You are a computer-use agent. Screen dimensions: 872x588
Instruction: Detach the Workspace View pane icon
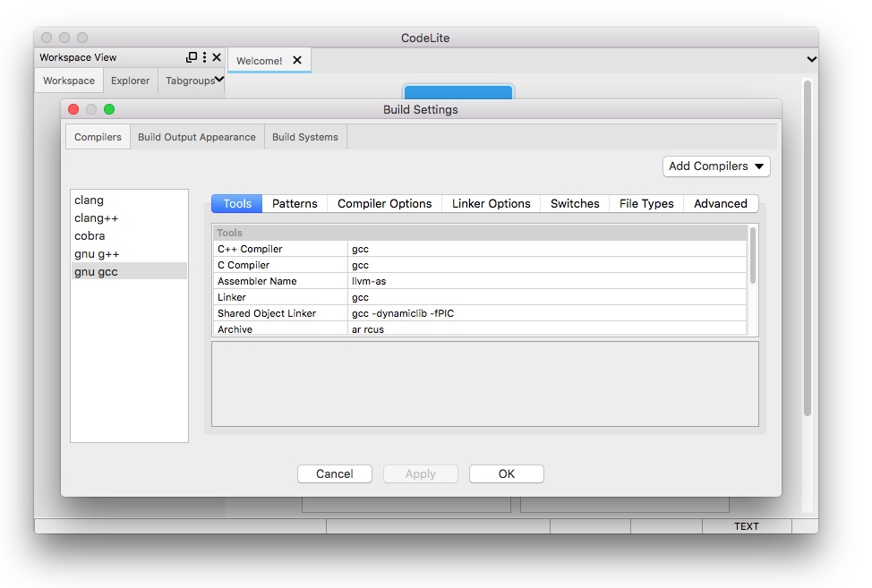[x=192, y=56]
